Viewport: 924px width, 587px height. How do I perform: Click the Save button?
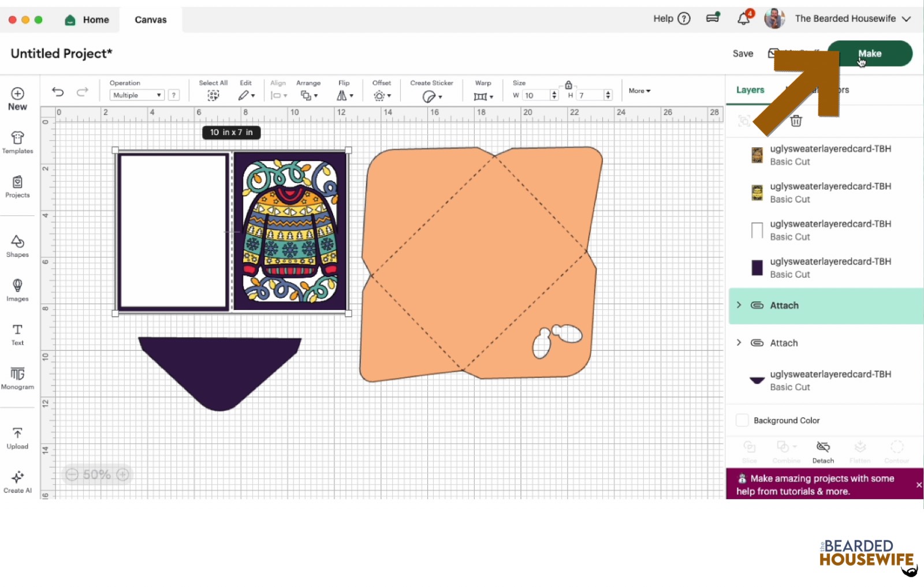tap(743, 54)
